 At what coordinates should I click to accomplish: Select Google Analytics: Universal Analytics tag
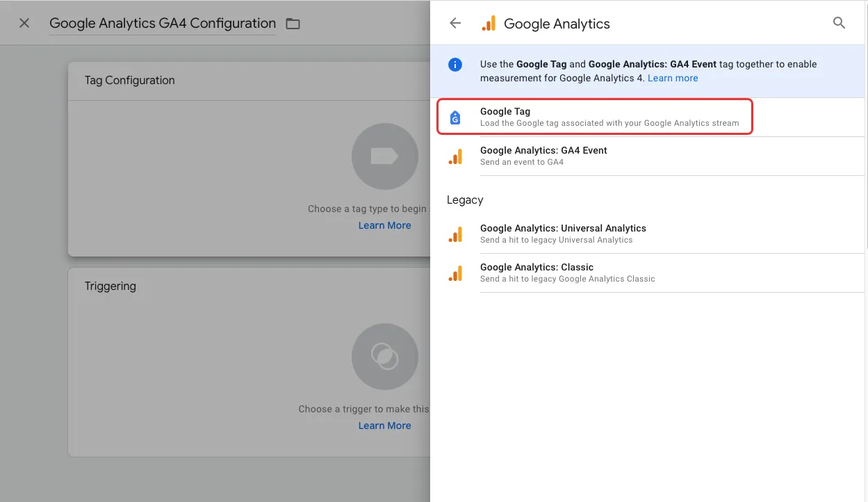[x=647, y=234]
